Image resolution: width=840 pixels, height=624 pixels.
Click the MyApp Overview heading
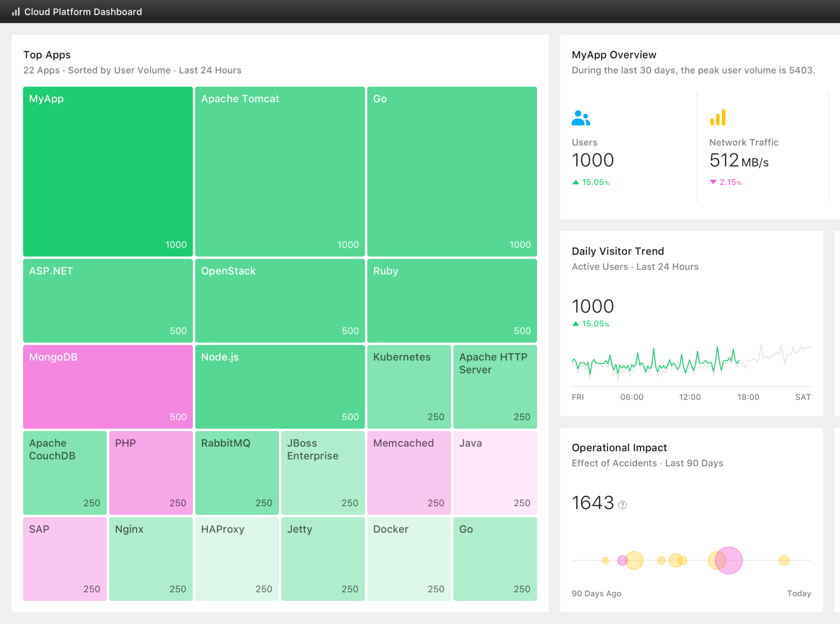614,55
